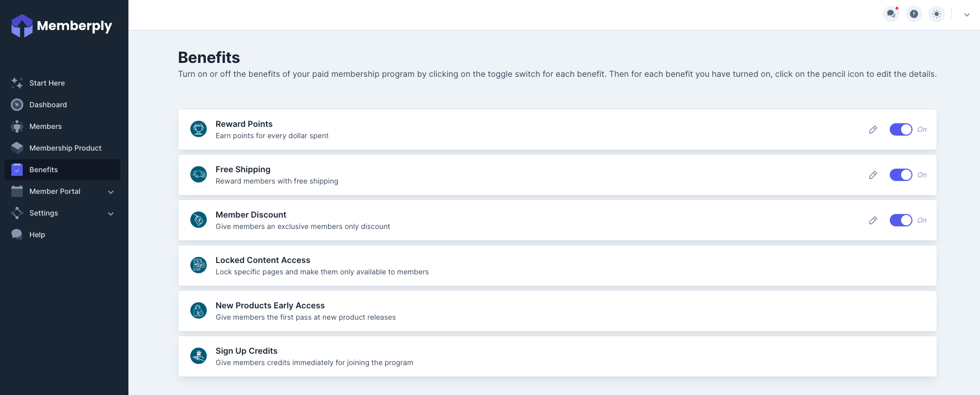The height and width of the screenshot is (395, 980).
Task: Turn off the Reward Points benefit
Action: [x=901, y=129]
